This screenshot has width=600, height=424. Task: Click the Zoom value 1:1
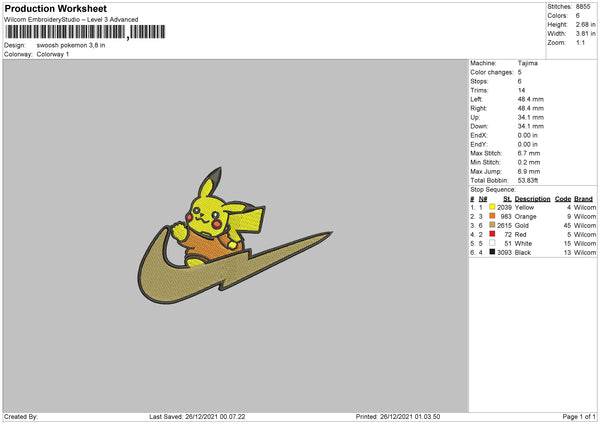[580, 42]
